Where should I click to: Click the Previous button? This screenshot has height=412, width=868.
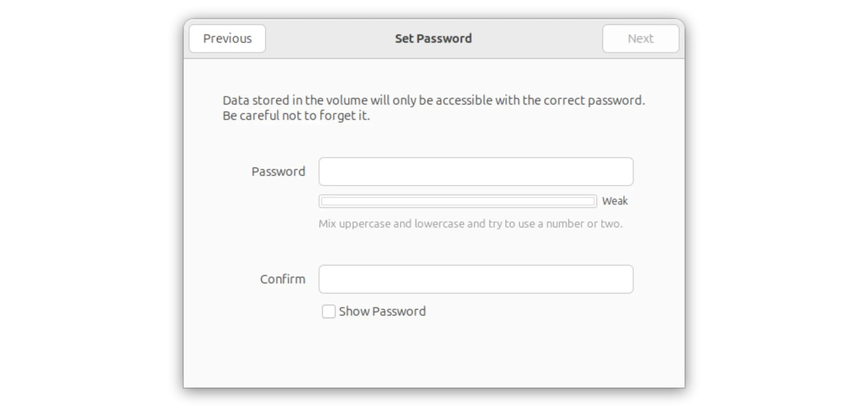pyautogui.click(x=227, y=39)
